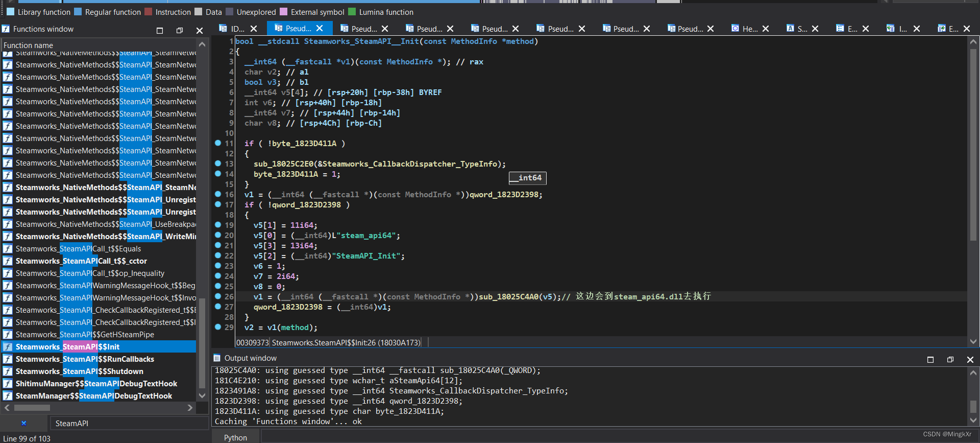Screen dimensions: 980x443
Task: Open the Python console selector button
Action: point(235,437)
